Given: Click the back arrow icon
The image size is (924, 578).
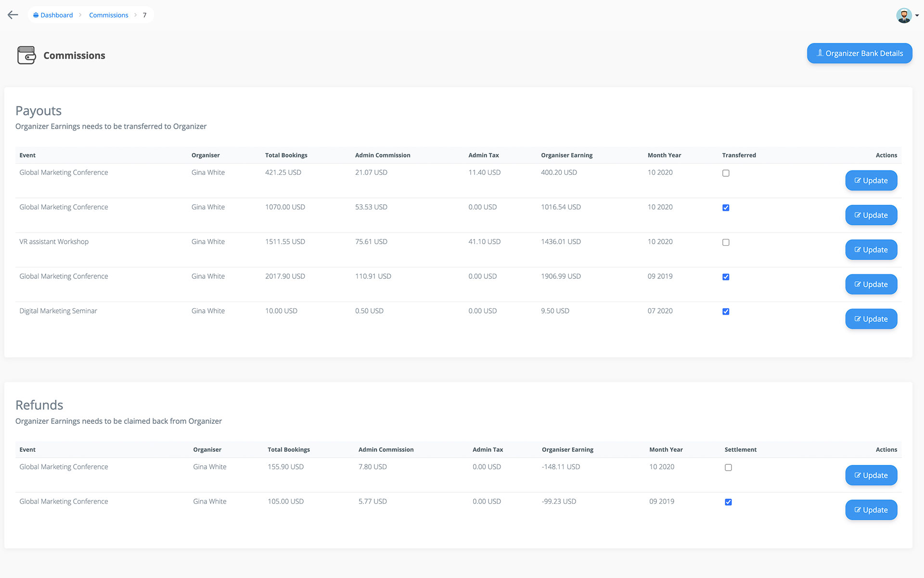Looking at the screenshot, I should click(13, 15).
